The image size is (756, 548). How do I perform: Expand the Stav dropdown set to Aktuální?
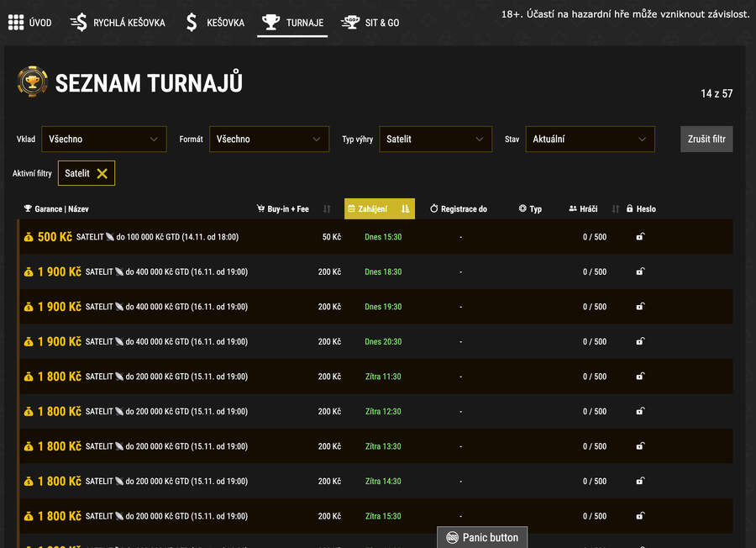pyautogui.click(x=591, y=139)
